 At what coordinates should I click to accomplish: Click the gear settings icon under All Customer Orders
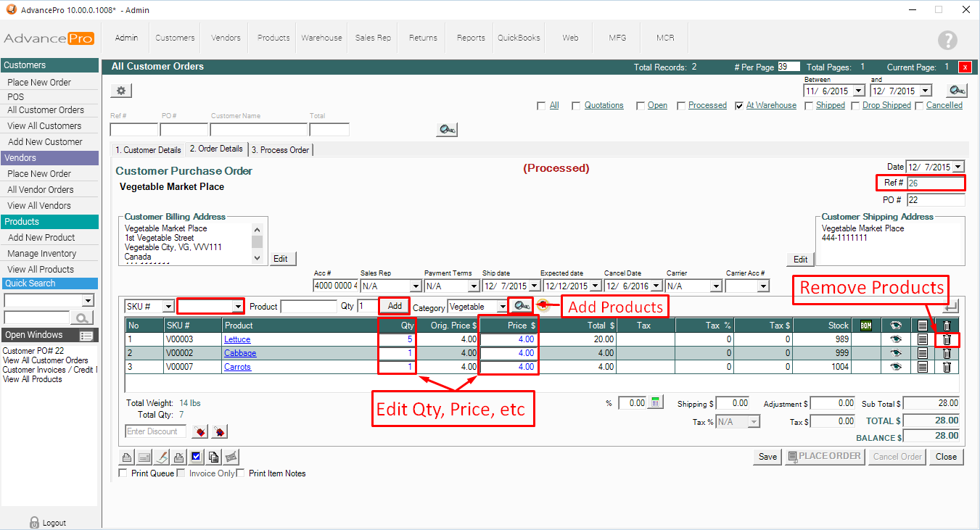pos(121,91)
